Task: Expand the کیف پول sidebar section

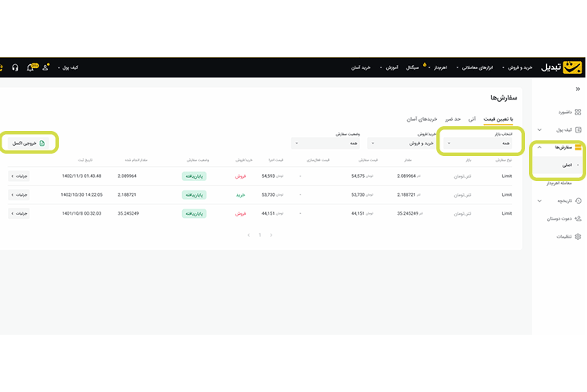Action: click(539, 129)
